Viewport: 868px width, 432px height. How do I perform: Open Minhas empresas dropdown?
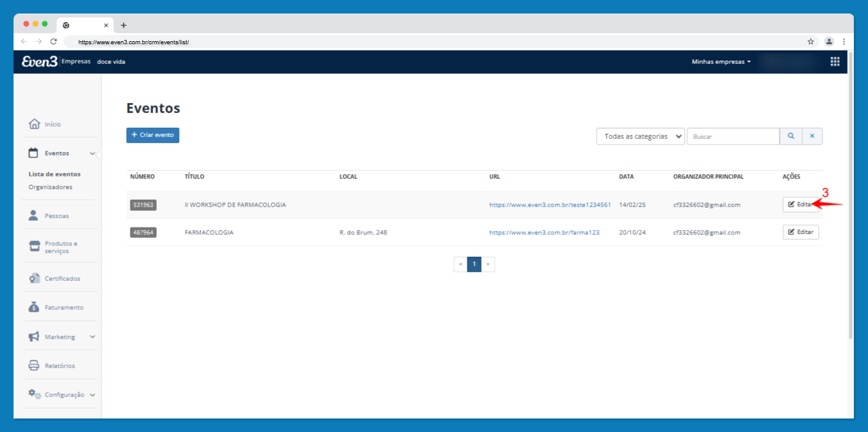721,61
